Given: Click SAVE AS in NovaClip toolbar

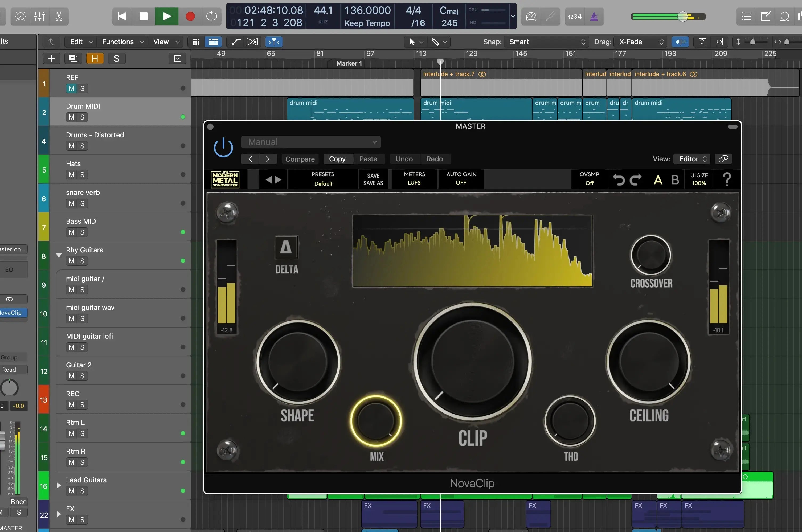Looking at the screenshot, I should (373, 183).
